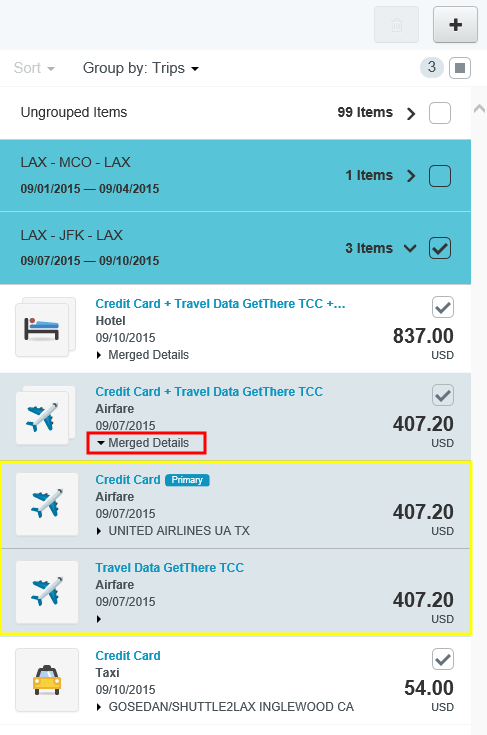Click the merged airfare airplane icon
Viewport: 487px width, 735px height.
pos(42,418)
